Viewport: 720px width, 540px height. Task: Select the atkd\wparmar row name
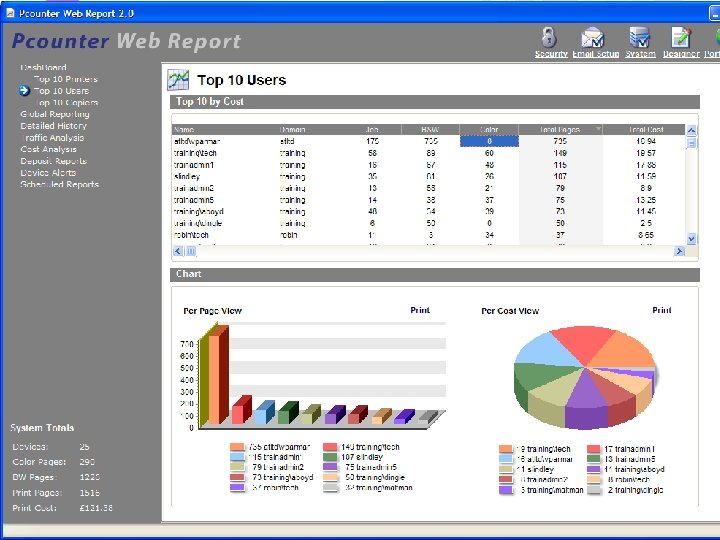[x=197, y=141]
